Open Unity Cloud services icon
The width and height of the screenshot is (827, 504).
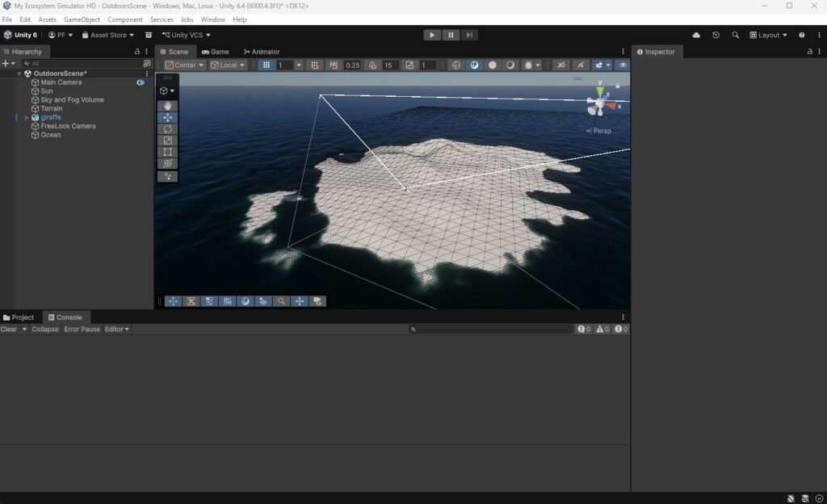pyautogui.click(x=696, y=35)
